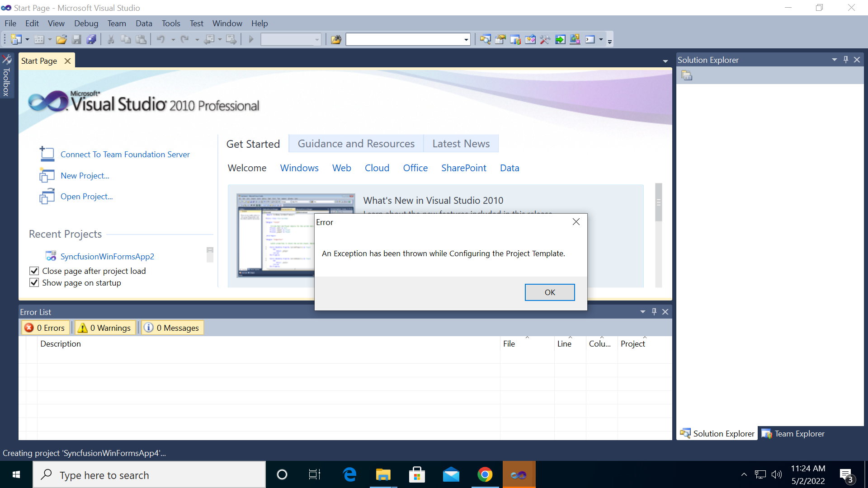Viewport: 868px width, 488px height.
Task: Click the Paste toolbar icon
Action: (x=141, y=40)
